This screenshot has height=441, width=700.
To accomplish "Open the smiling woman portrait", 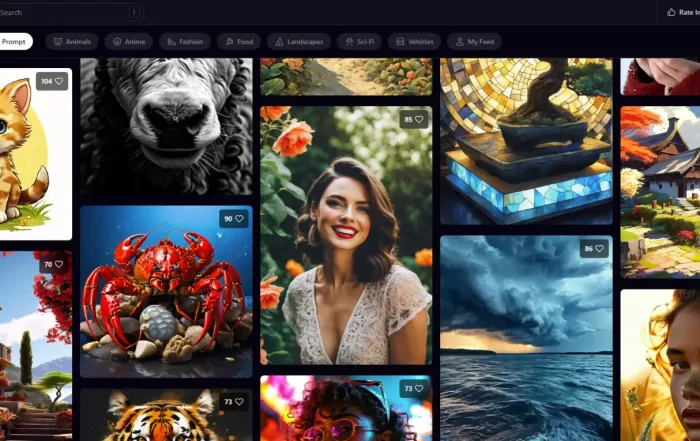I will tap(346, 235).
